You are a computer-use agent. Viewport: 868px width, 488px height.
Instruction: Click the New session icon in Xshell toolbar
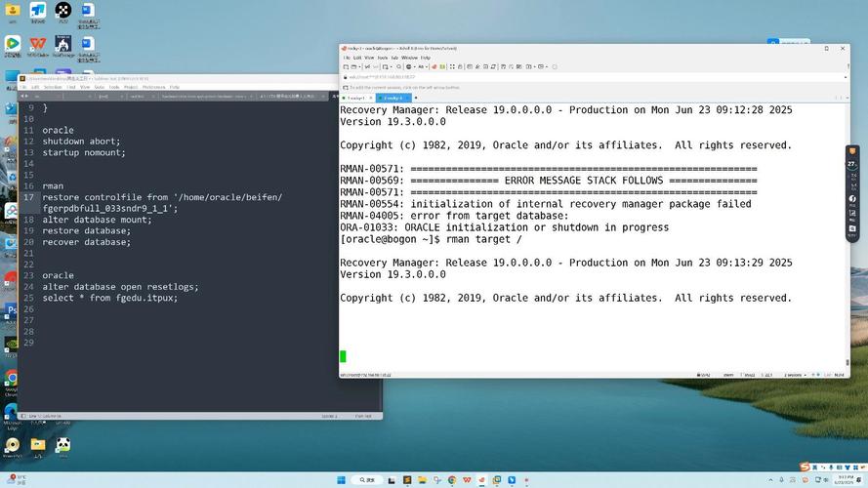(346, 67)
